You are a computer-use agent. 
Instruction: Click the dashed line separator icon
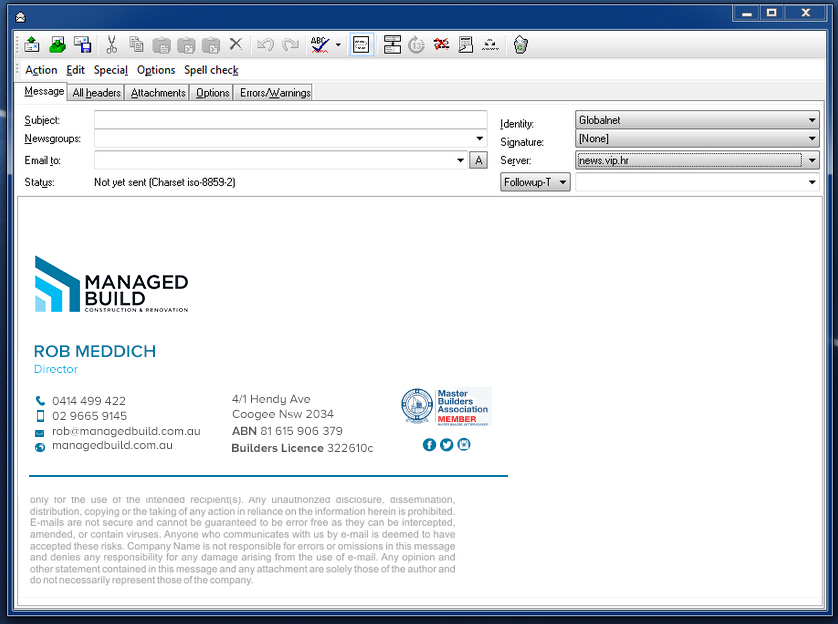(x=490, y=45)
